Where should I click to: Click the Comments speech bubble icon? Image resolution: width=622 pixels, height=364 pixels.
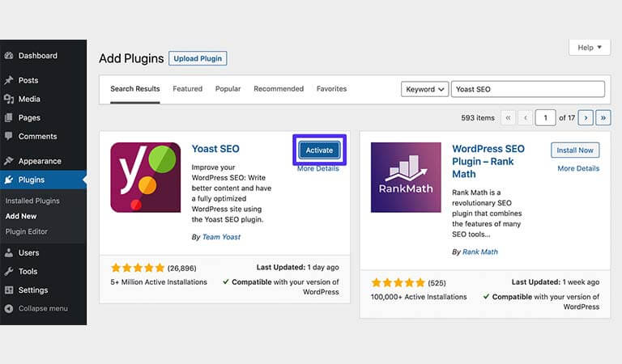point(9,136)
